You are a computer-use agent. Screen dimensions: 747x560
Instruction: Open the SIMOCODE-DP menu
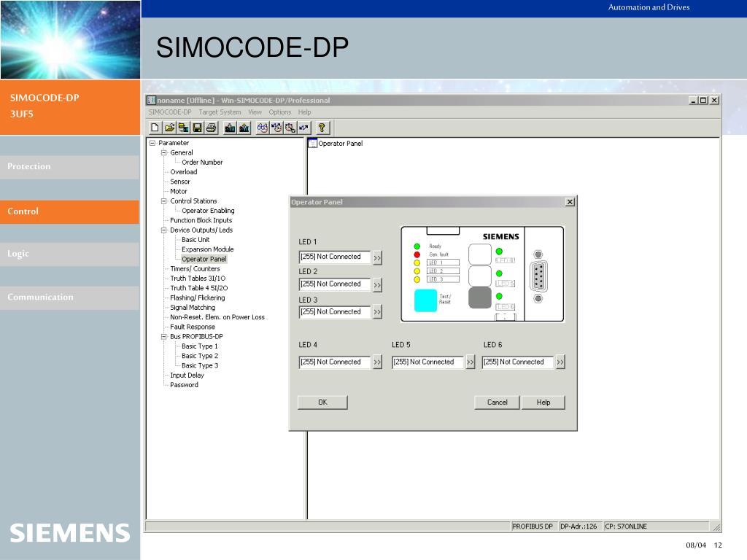coord(169,112)
